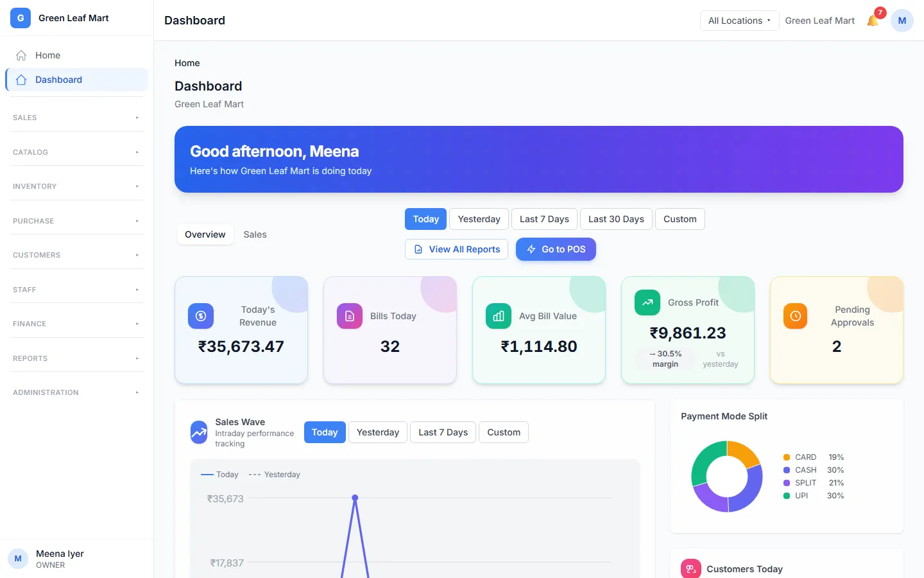Click the Green Leaf Mart logo badge
Image resolution: width=924 pixels, height=578 pixels.
point(21,18)
